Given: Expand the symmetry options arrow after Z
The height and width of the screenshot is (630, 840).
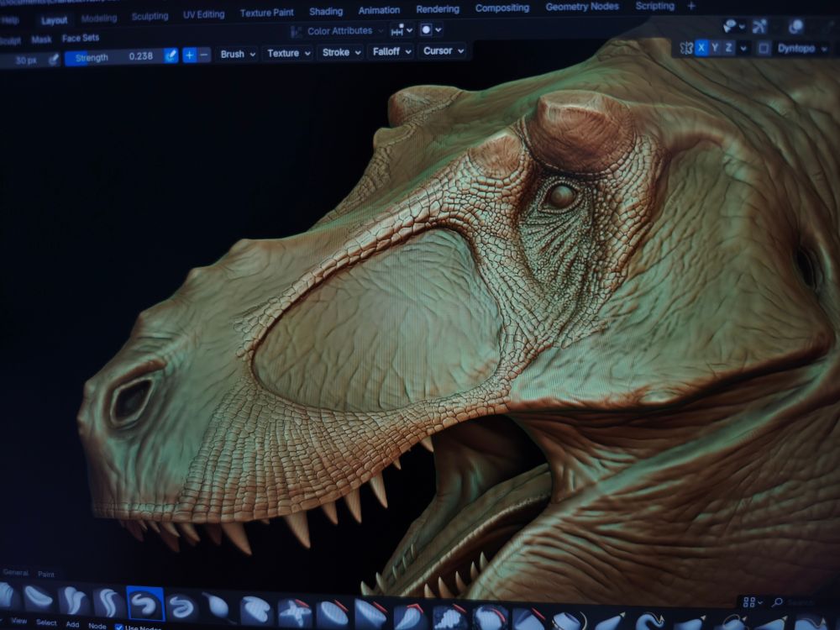Looking at the screenshot, I should tap(743, 49).
